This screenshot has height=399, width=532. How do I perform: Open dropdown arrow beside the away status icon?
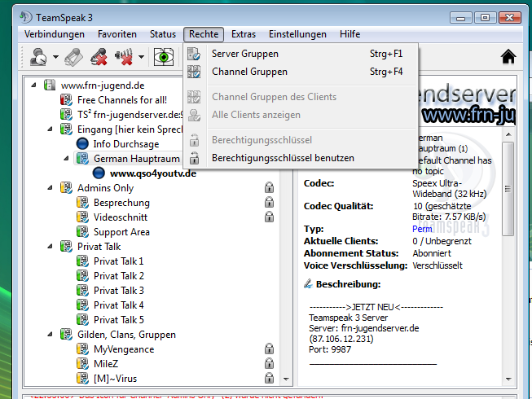pos(56,58)
